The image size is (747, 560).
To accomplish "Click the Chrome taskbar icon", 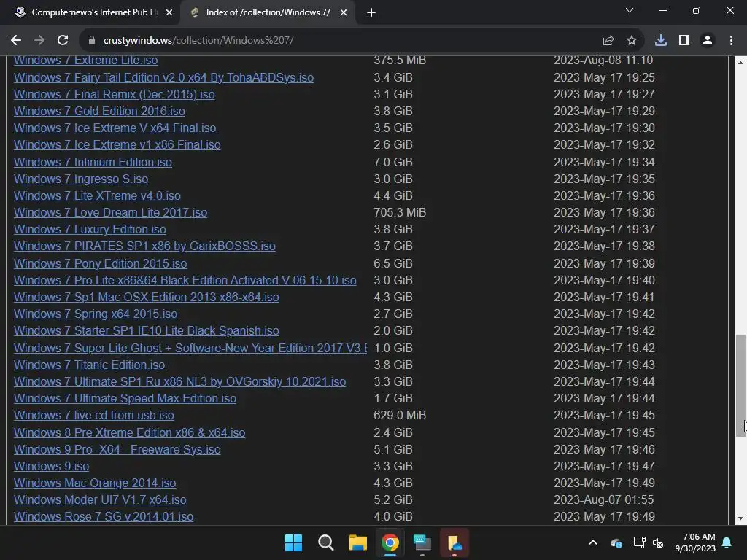I will coord(390,542).
